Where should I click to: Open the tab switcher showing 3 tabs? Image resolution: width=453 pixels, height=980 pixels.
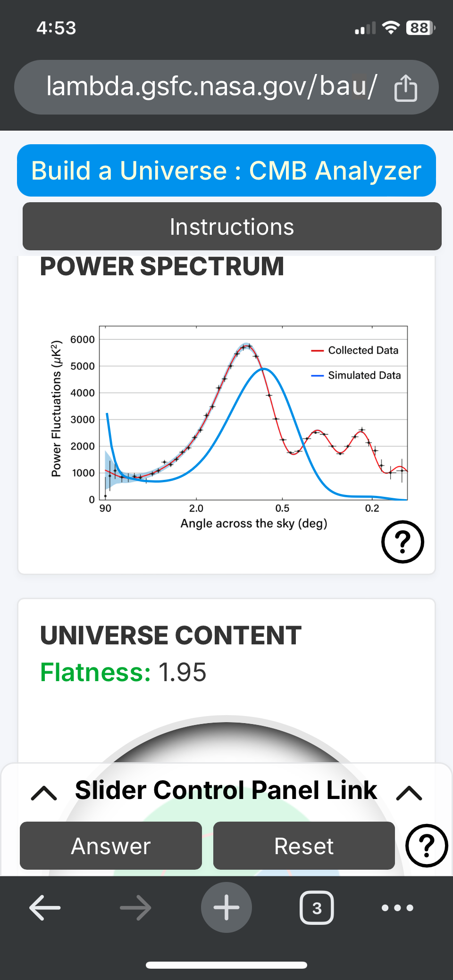(x=317, y=907)
